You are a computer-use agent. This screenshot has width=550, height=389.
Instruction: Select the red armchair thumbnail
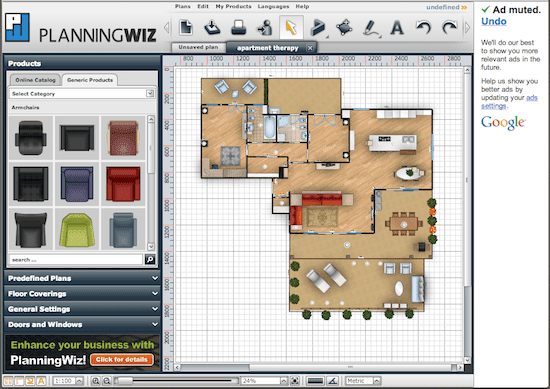(123, 184)
